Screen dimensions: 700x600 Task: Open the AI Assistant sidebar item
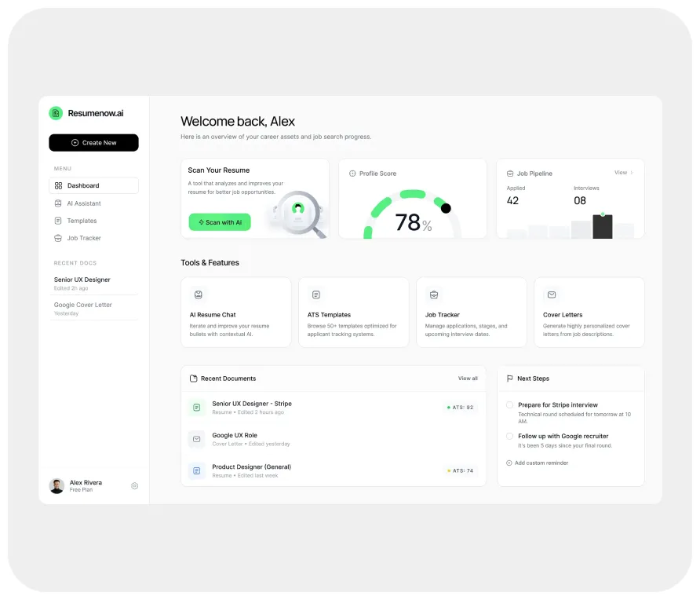coord(83,203)
